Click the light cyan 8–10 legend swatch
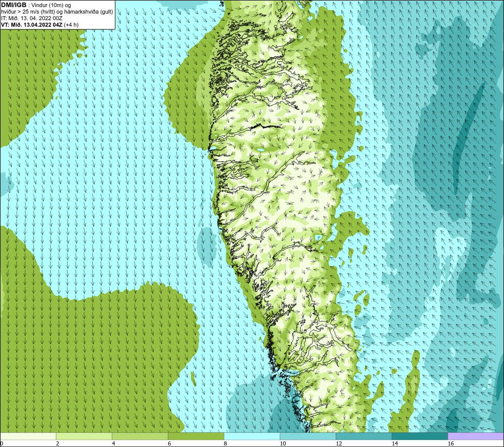Image resolution: width=504 pixels, height=447 pixels. (251, 436)
